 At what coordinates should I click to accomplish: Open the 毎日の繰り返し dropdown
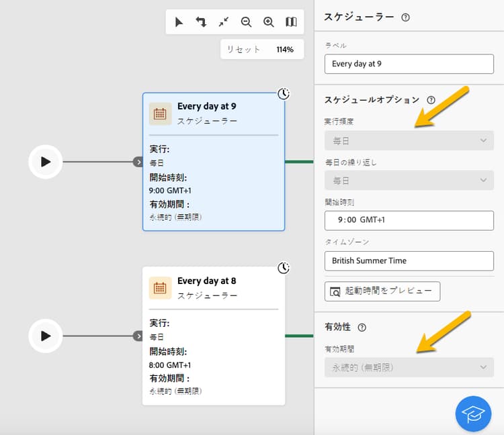click(409, 181)
